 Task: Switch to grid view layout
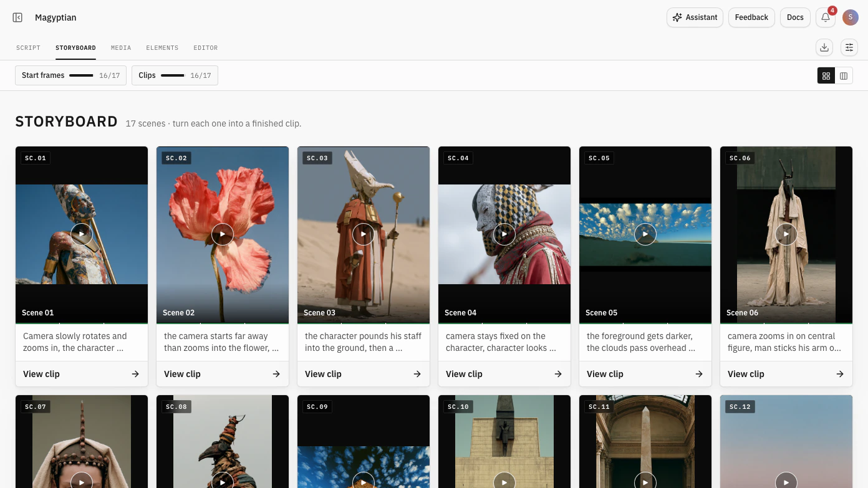(826, 75)
